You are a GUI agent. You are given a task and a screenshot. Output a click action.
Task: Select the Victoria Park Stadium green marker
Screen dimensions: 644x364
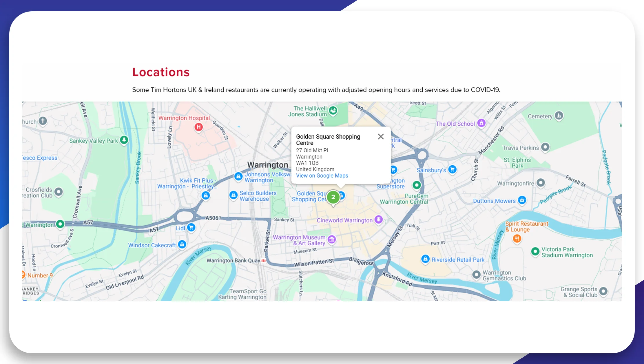tap(535, 251)
